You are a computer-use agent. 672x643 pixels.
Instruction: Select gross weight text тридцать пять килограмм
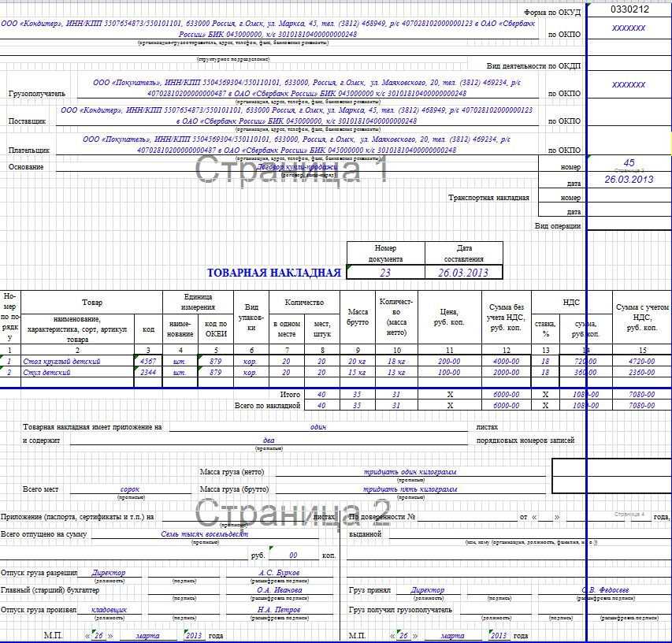410,489
